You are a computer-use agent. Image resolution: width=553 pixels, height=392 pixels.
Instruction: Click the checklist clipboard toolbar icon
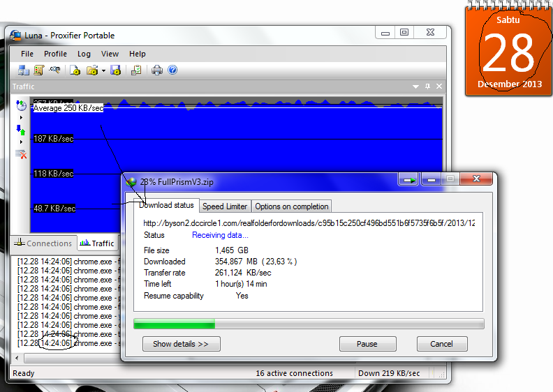point(136,70)
